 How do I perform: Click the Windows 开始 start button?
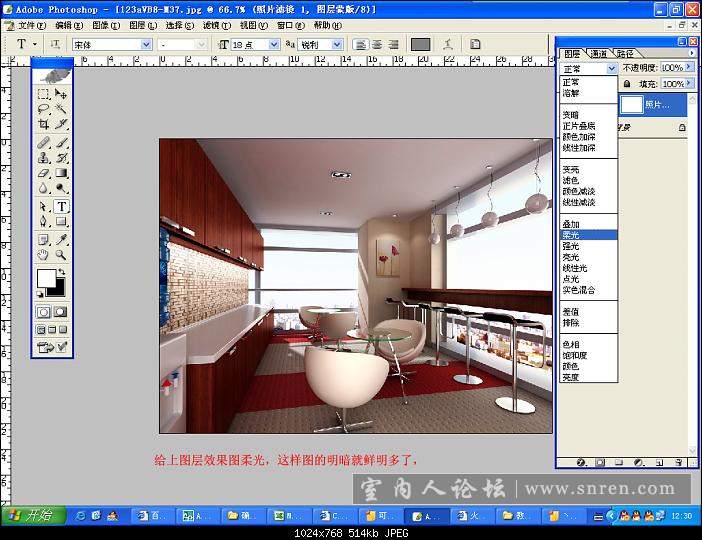click(34, 516)
